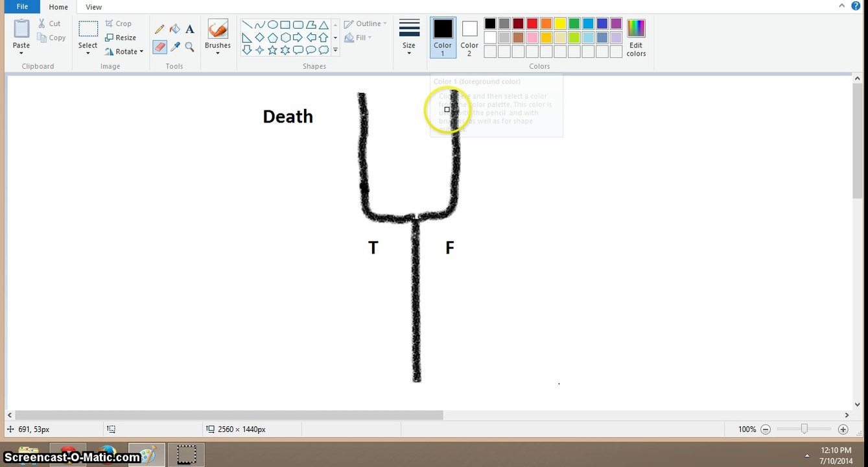Click the horizontal scrollbar thumb
The height and width of the screenshot is (467, 868).
click(229, 415)
